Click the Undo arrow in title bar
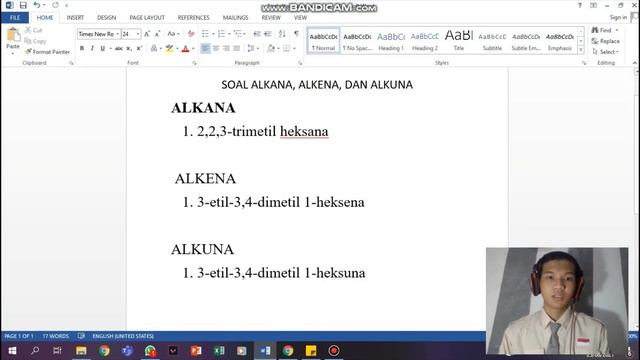Image resolution: width=640 pixels, height=360 pixels. pos(37,5)
